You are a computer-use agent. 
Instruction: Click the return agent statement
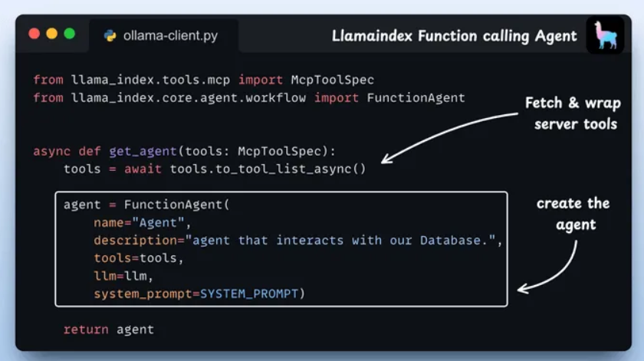click(x=108, y=330)
